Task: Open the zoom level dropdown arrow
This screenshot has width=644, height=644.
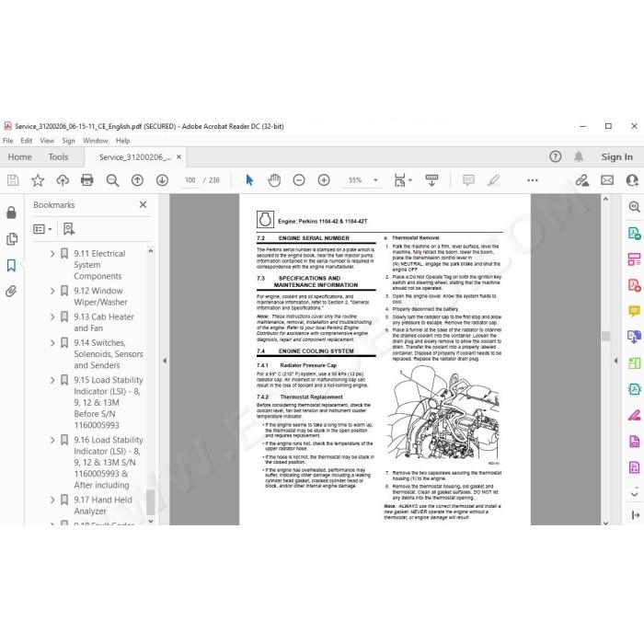Action: [375, 180]
